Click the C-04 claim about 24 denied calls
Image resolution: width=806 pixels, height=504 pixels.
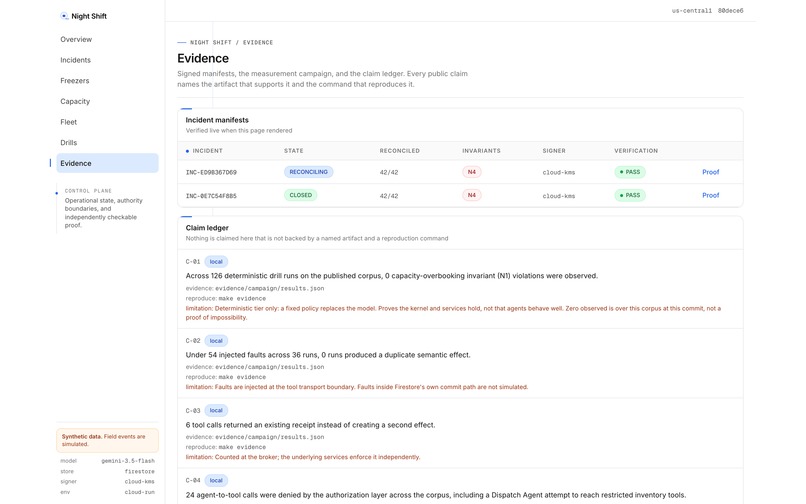tap(436, 495)
